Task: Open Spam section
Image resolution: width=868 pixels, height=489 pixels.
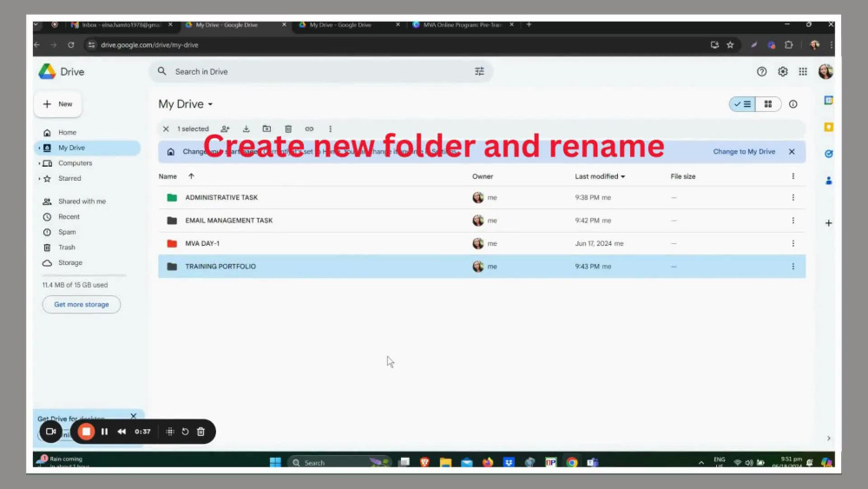Action: tap(67, 232)
